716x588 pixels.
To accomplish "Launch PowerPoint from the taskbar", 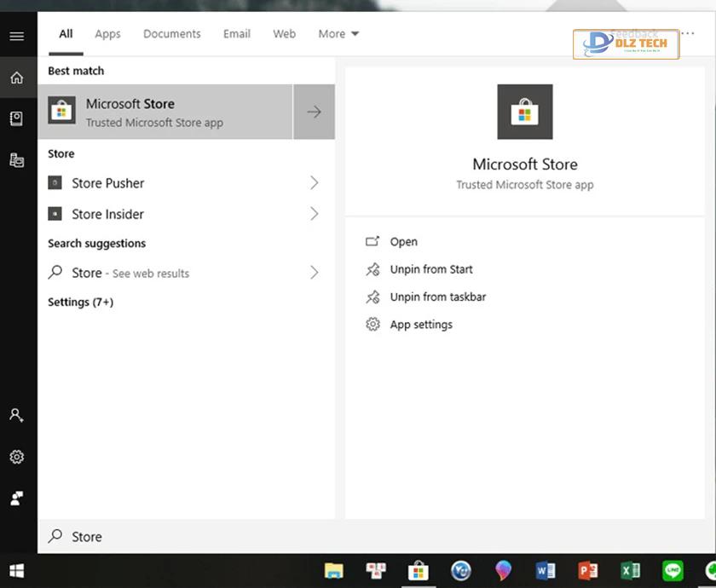I will click(x=587, y=571).
